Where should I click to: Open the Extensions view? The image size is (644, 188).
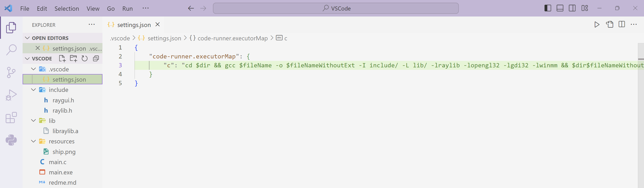(11, 118)
